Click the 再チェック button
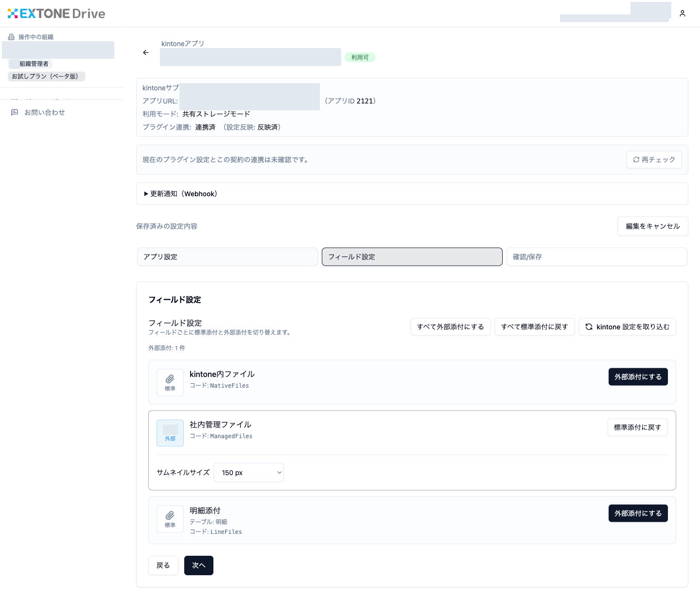The width and height of the screenshot is (700, 599). point(654,159)
